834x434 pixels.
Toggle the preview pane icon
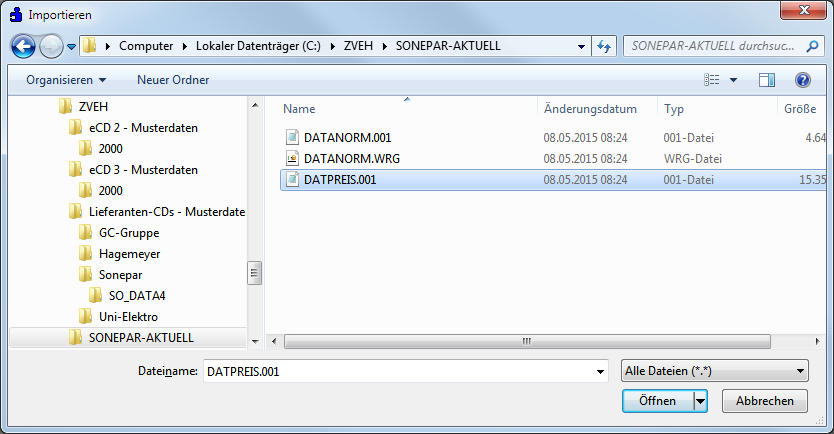[x=767, y=80]
